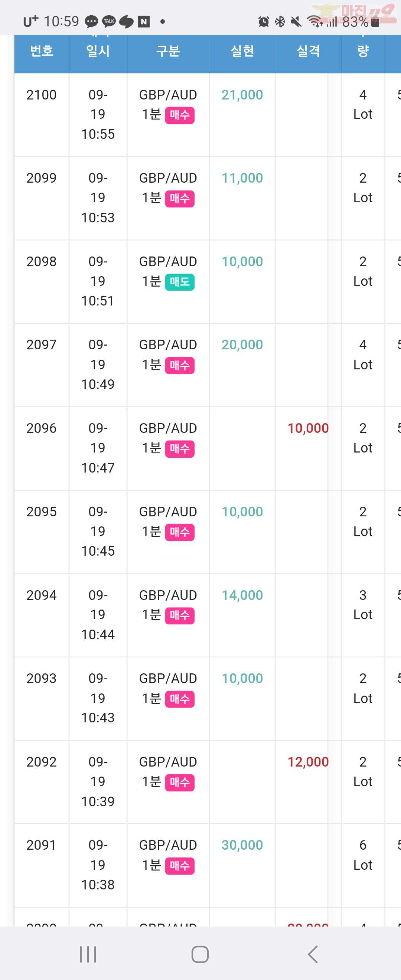Select the 실현 column header
The width and height of the screenshot is (401, 980).
tap(242, 50)
